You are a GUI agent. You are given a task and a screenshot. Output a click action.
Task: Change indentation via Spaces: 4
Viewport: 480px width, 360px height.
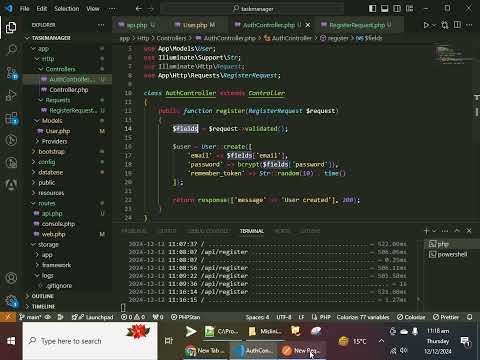pyautogui.click(x=257, y=317)
